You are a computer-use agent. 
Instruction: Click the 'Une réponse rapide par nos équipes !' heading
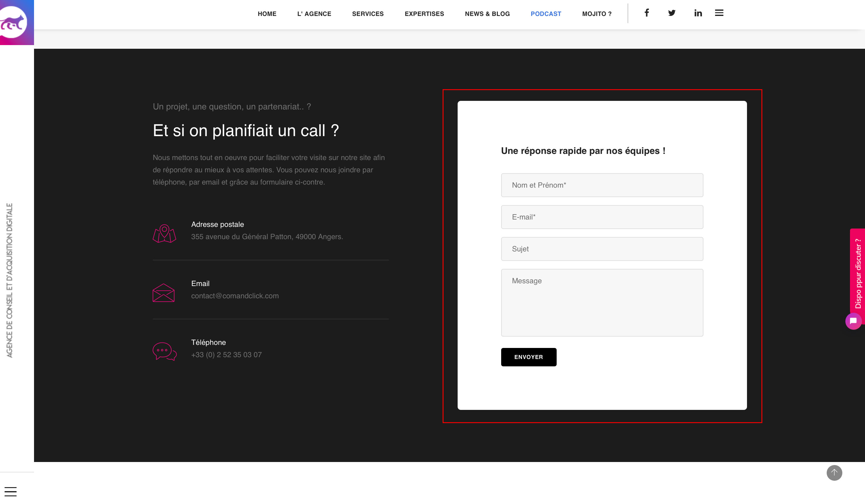[x=583, y=151]
